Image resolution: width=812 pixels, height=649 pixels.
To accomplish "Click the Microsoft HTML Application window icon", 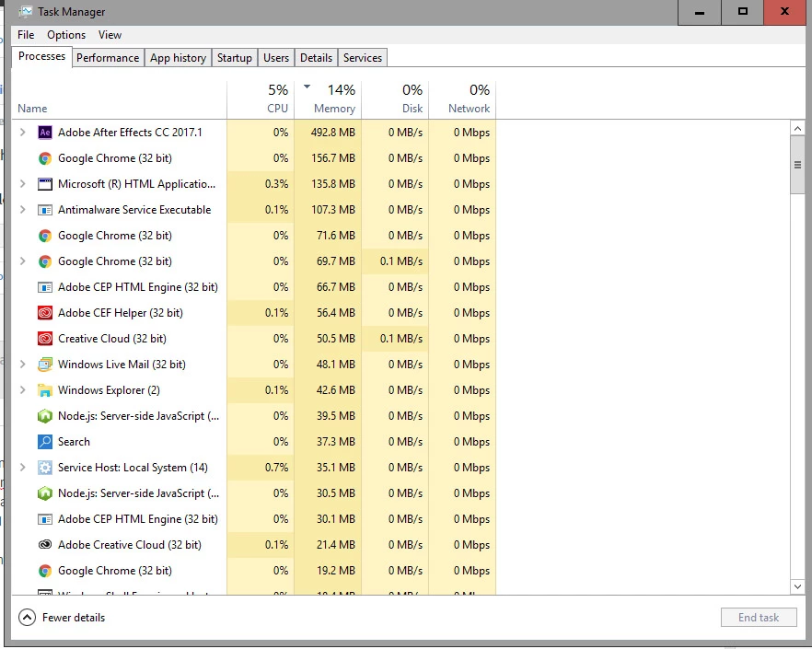I will coord(45,184).
